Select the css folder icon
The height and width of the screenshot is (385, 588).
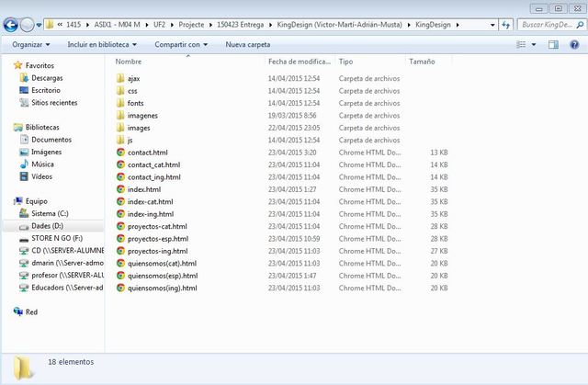click(x=120, y=90)
